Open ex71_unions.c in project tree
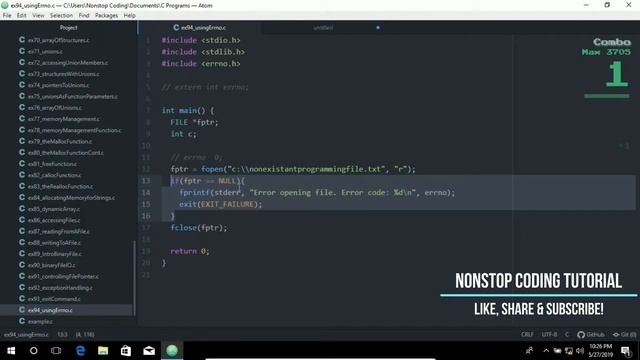The image size is (640, 360). tap(45, 51)
